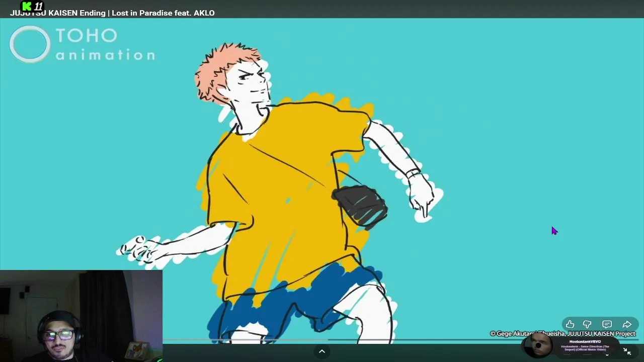Screen dimensions: 644x362
Task: Exit fullscreen using the inward-arrows icon
Action: tap(627, 352)
